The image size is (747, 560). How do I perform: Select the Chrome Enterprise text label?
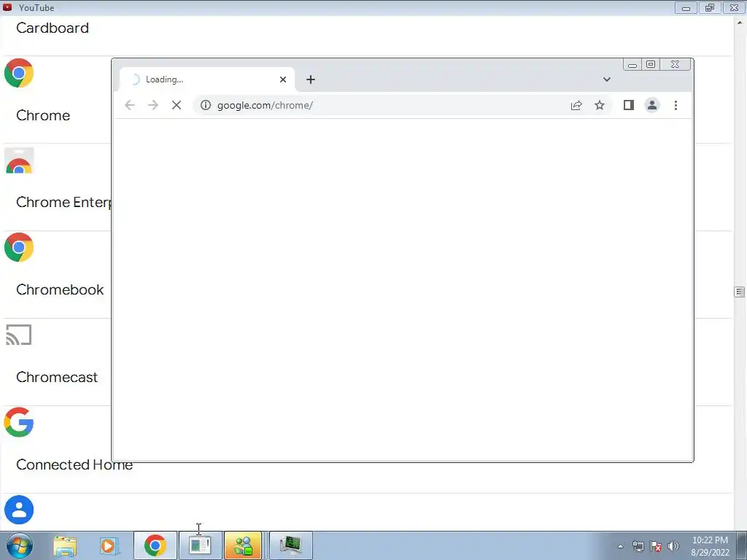(x=63, y=203)
